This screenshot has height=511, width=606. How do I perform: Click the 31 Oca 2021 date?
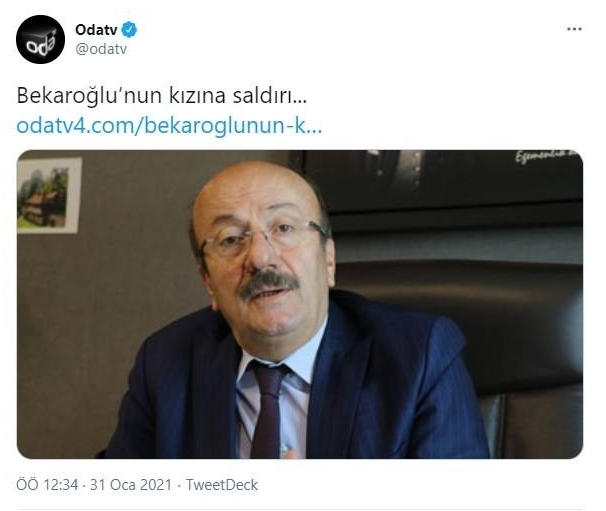[131, 485]
